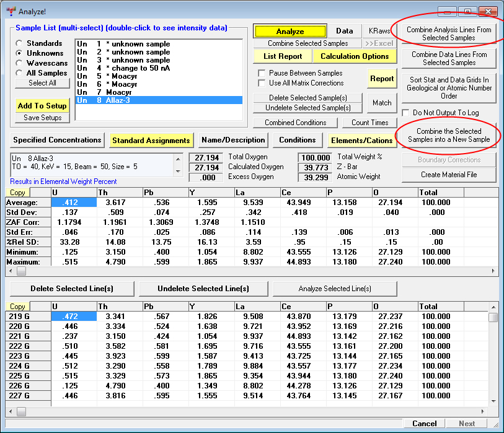The width and height of the screenshot is (504, 433).
Task: Toggle Use All Matrix Corrections checkbox
Action: (262, 83)
